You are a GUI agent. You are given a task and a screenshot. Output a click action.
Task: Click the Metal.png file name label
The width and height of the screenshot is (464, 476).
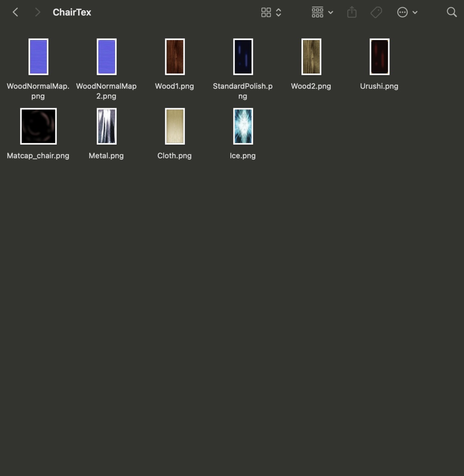tap(106, 155)
